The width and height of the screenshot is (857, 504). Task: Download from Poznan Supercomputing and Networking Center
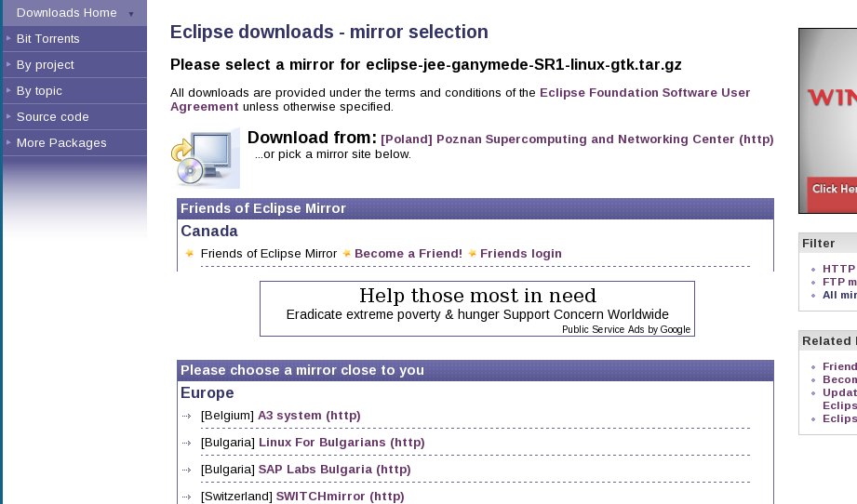[577, 139]
